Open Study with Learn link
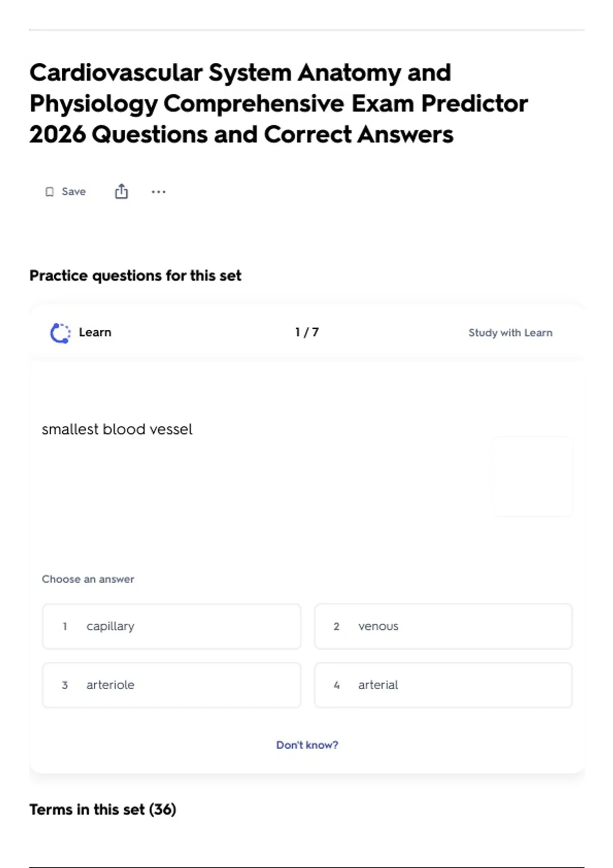This screenshot has height=868, width=613. (x=510, y=333)
